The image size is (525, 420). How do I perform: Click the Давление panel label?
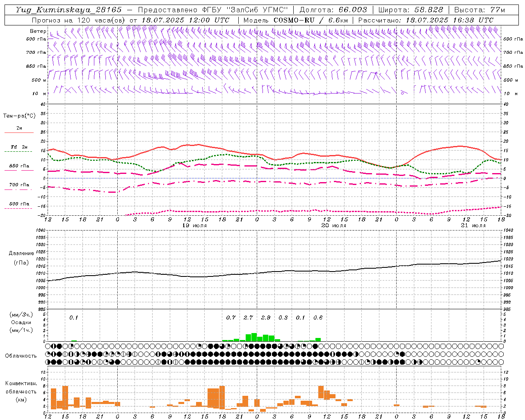click(21, 253)
